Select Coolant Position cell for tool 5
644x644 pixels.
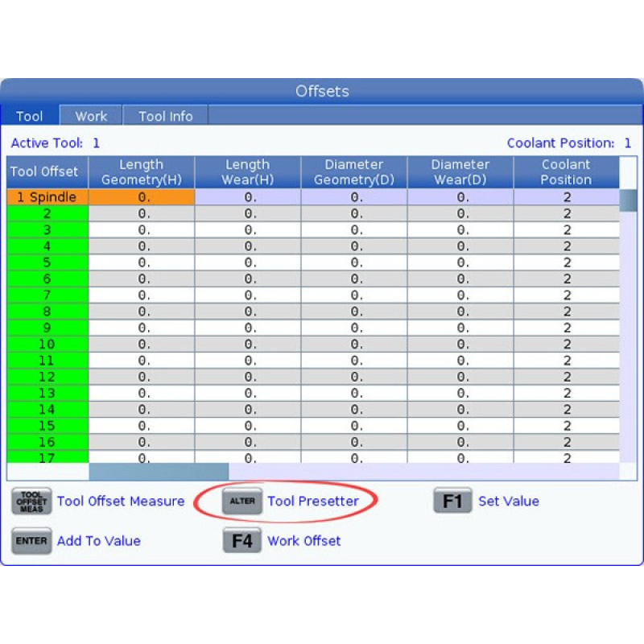[x=567, y=262]
